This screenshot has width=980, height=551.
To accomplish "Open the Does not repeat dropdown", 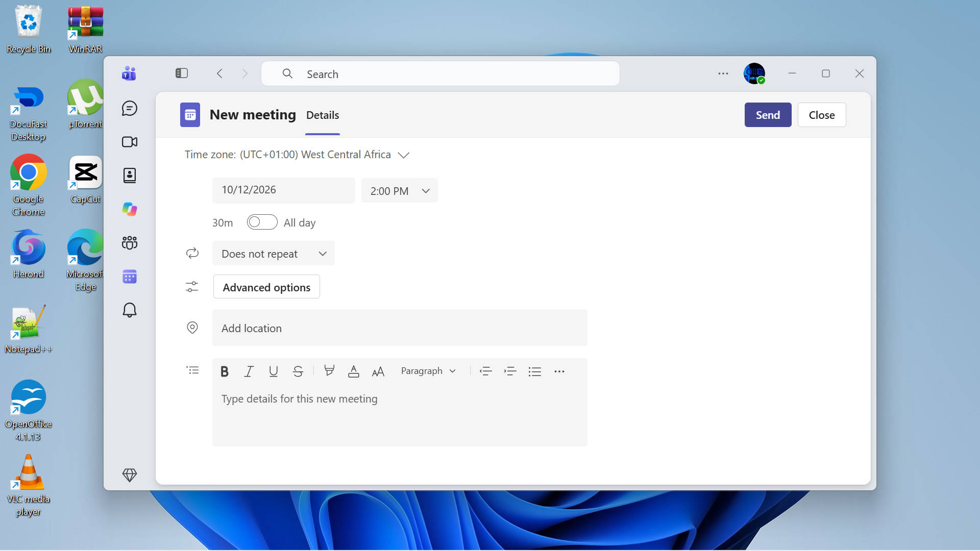I will (x=274, y=254).
